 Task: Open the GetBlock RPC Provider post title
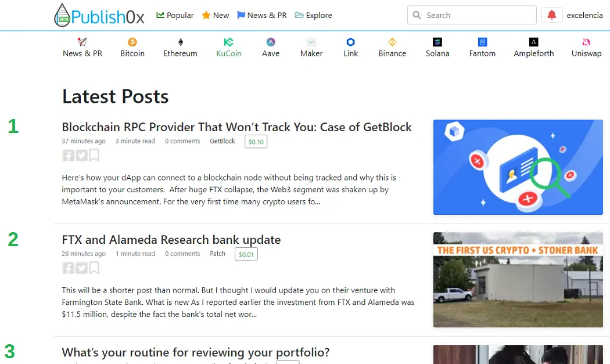pos(236,127)
